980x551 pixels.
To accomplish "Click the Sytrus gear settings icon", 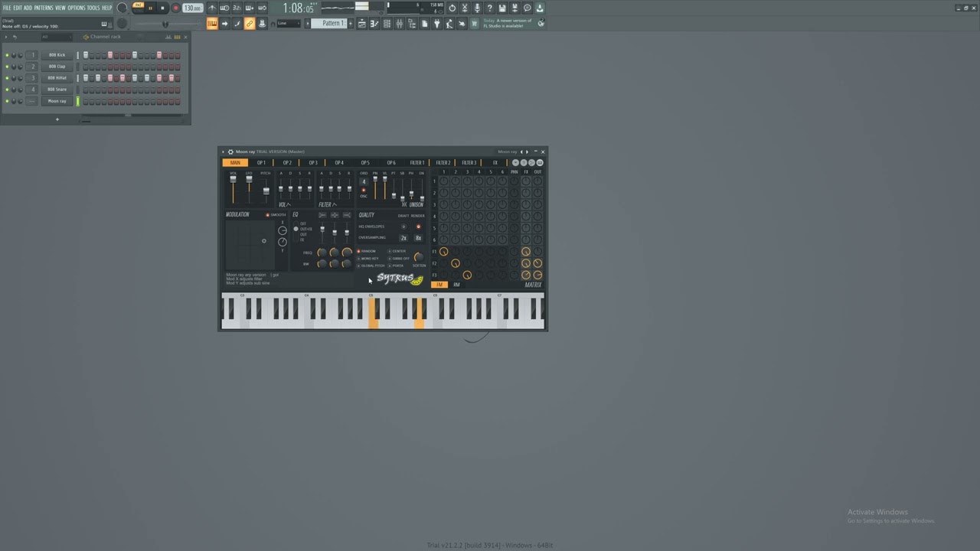I will tap(230, 152).
